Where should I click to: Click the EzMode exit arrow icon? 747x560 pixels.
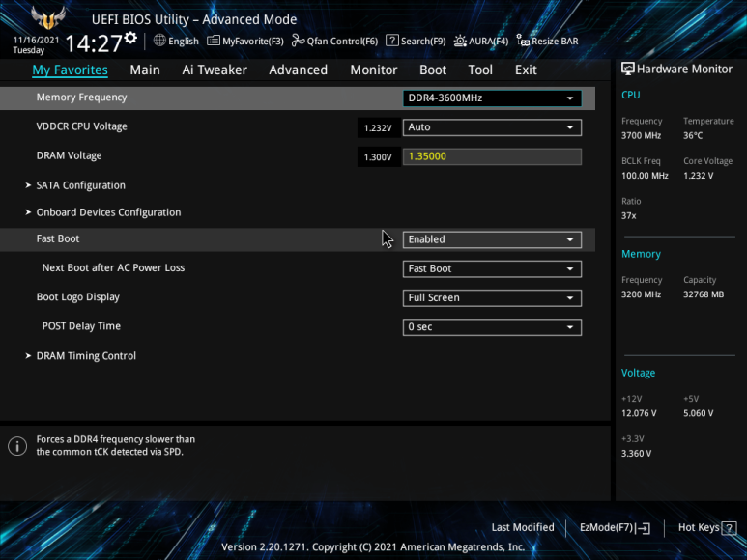tap(643, 527)
